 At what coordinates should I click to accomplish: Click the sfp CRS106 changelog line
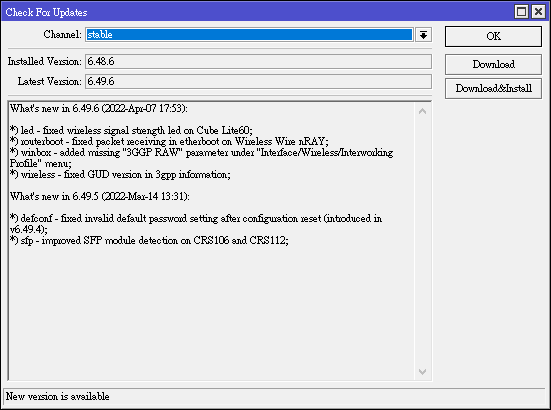pyautogui.click(x=149, y=240)
